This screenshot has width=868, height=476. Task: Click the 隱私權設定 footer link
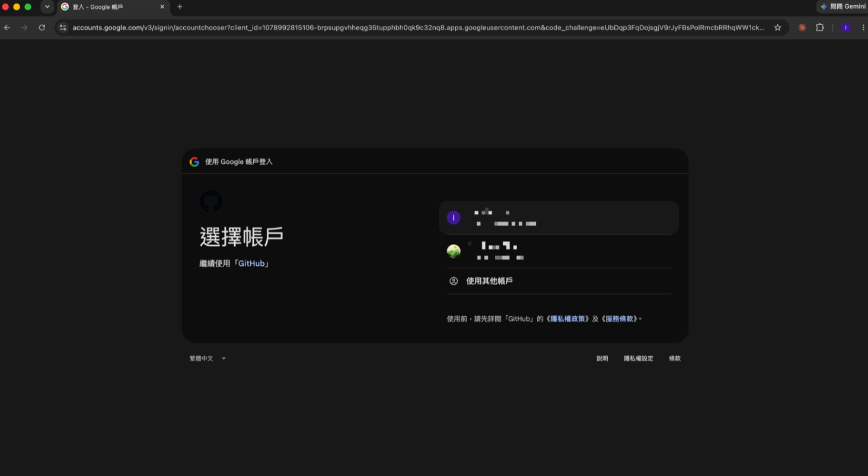tap(639, 358)
